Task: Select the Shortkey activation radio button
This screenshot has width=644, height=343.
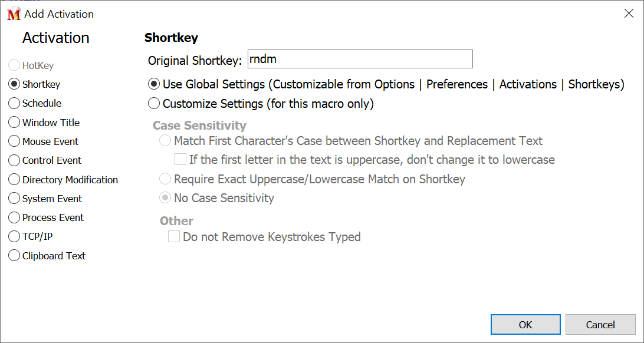Action: tap(14, 84)
